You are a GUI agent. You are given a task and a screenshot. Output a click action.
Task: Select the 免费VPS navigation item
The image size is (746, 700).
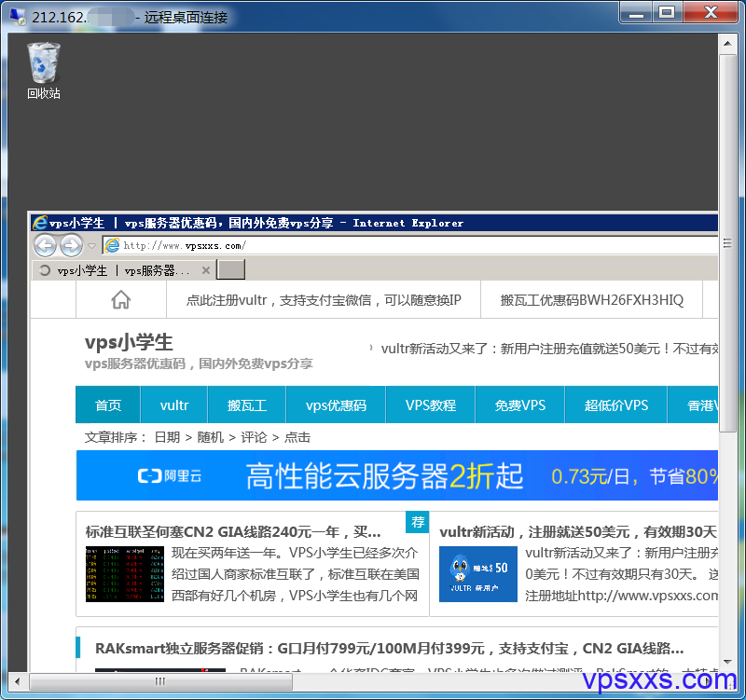(520, 405)
